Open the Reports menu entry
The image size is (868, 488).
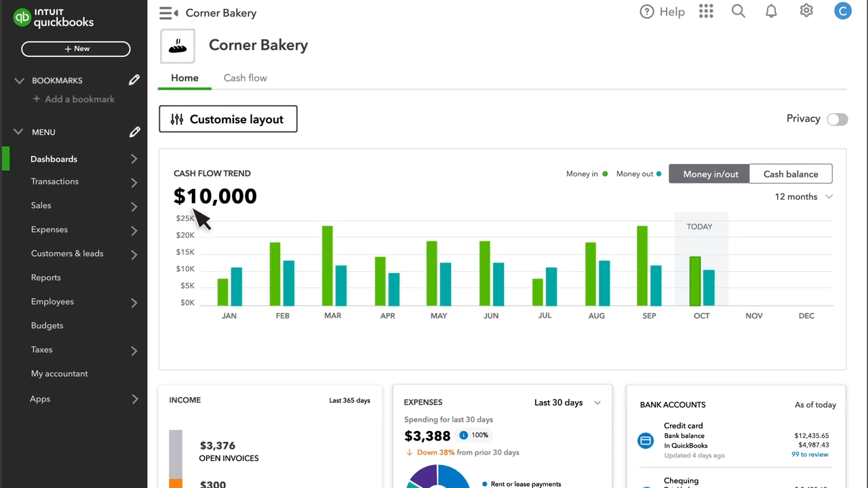(45, 277)
